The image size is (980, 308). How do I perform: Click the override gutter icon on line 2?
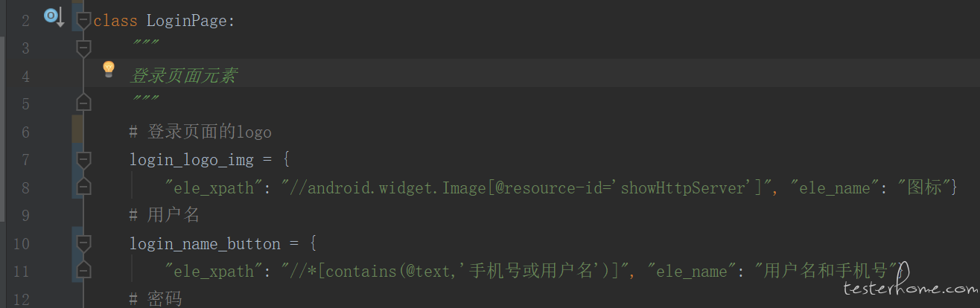54,16
